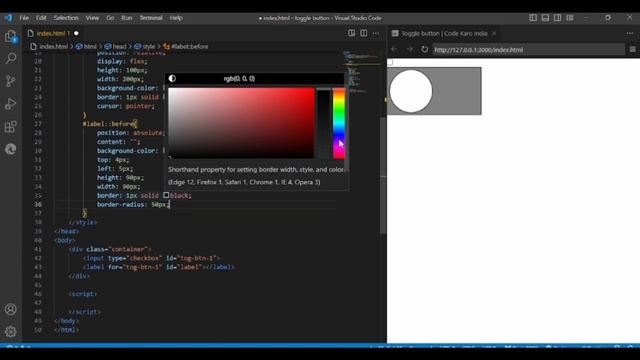640x360 pixels.
Task: Expand the head breadcrumb item
Action: (119, 47)
